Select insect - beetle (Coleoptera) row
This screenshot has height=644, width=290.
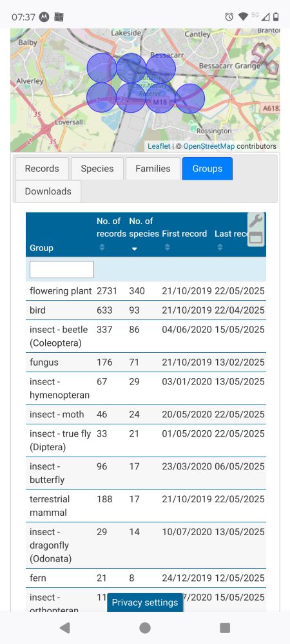point(146,336)
